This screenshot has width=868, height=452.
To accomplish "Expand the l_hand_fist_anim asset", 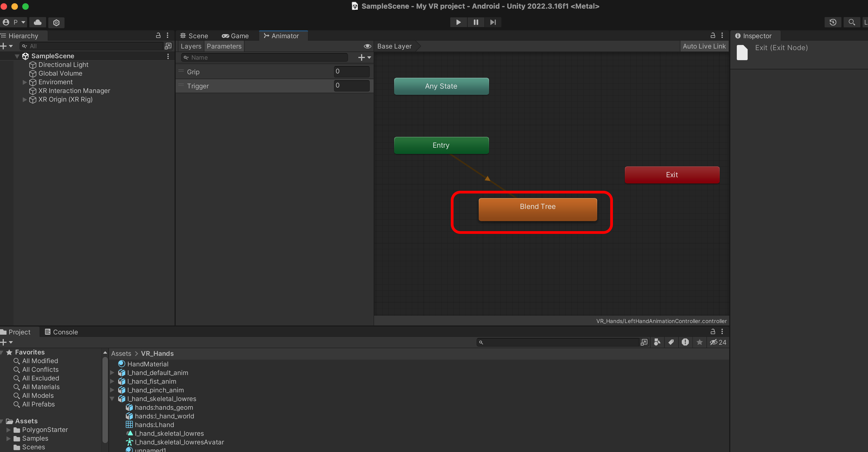I will click(x=112, y=381).
